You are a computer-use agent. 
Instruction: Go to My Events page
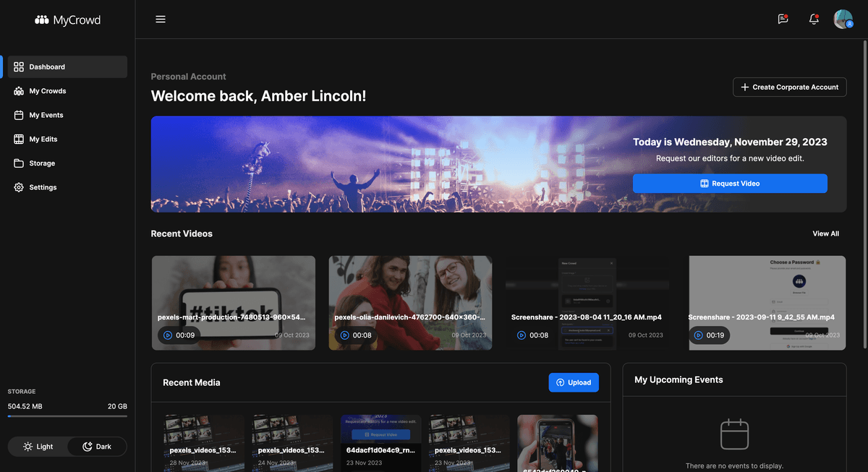pos(46,115)
